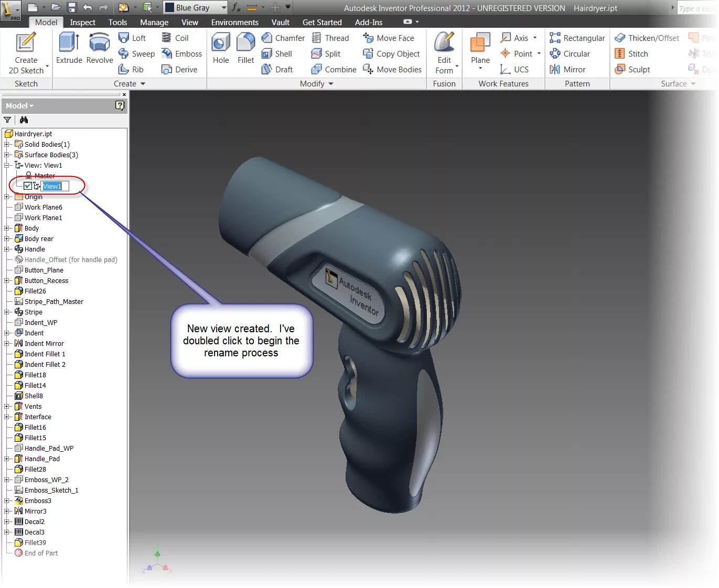The height and width of the screenshot is (588, 719).
Task: Switch to the Inspect tab
Action: tap(83, 22)
